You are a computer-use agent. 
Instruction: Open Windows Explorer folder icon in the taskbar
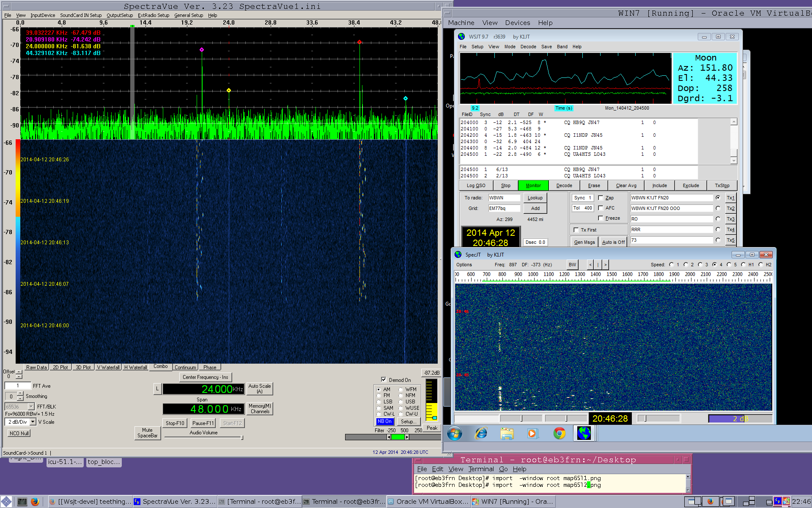pyautogui.click(x=507, y=433)
